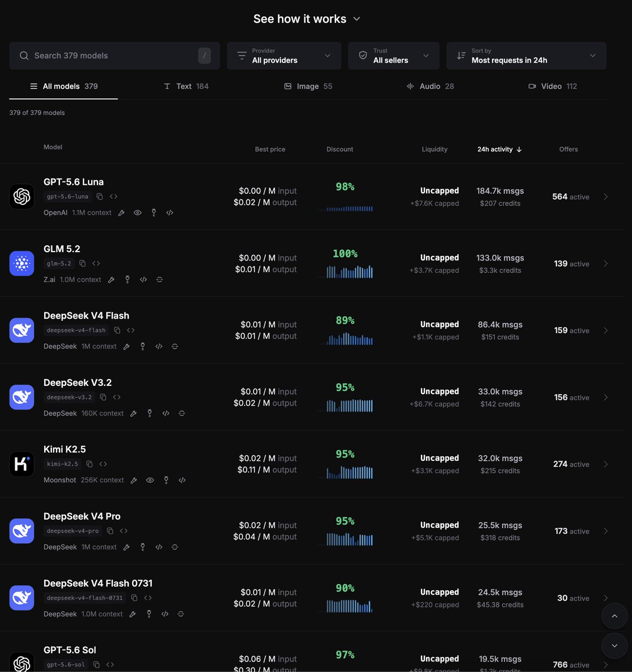Click the Kimi K2.5 discount activity chart

(x=345, y=472)
